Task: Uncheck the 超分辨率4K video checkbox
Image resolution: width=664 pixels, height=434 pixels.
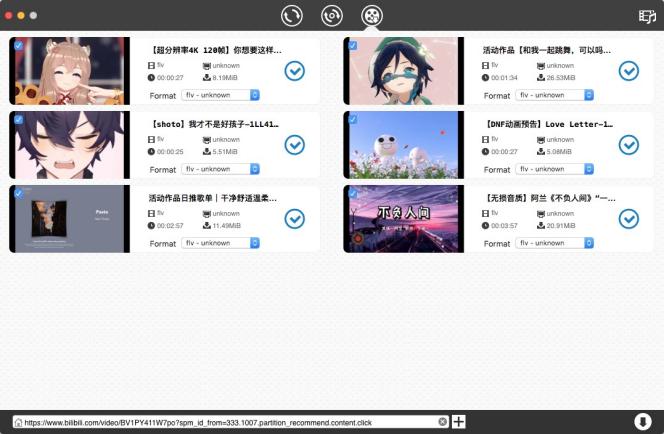Action: 18,45
